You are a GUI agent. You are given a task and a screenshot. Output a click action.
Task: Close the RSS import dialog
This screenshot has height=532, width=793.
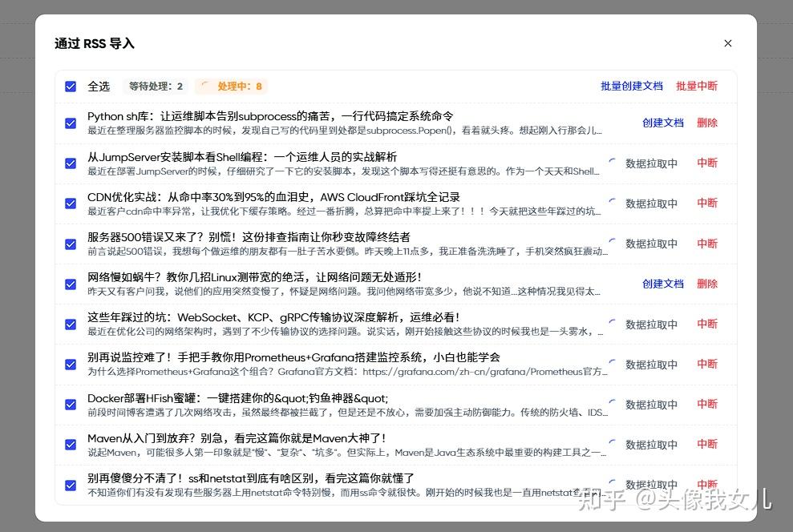pyautogui.click(x=727, y=44)
